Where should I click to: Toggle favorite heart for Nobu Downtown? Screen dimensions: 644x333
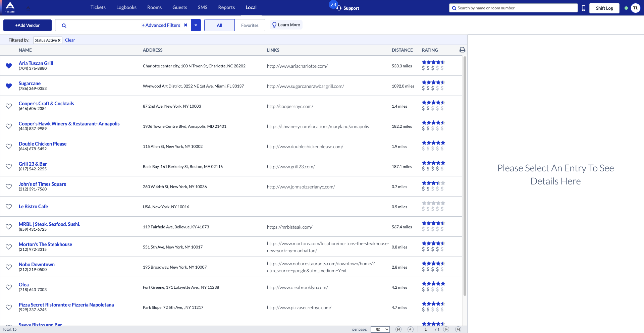[x=9, y=267]
